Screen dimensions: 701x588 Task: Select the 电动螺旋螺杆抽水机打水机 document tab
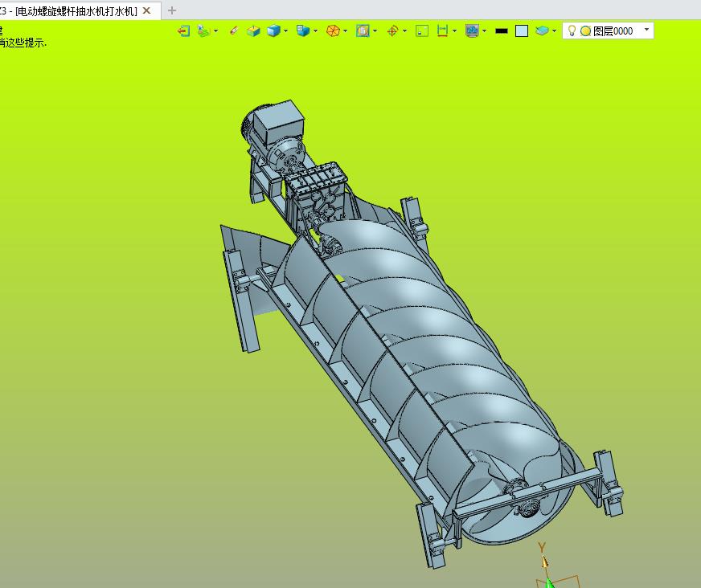76,10
